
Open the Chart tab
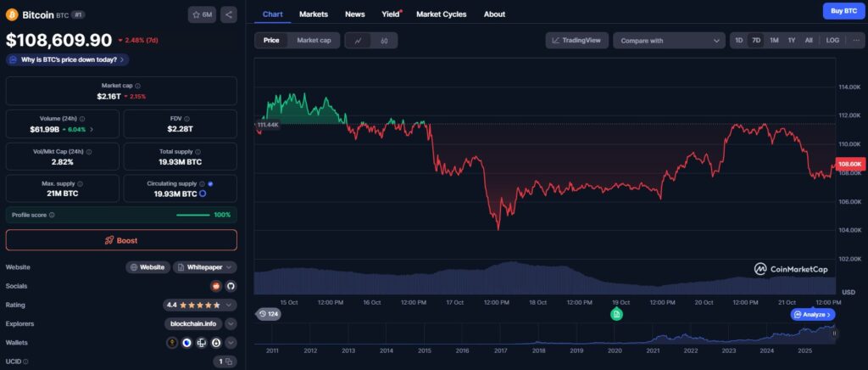pos(272,14)
